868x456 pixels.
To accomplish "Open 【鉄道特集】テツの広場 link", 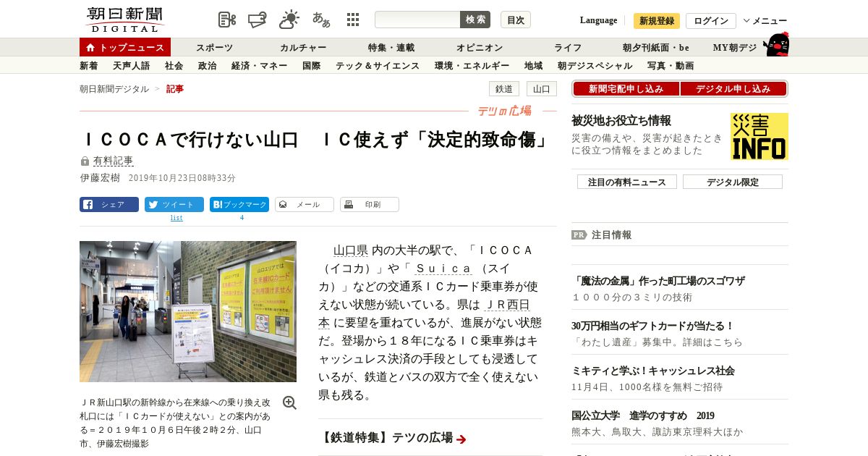I will [x=386, y=438].
